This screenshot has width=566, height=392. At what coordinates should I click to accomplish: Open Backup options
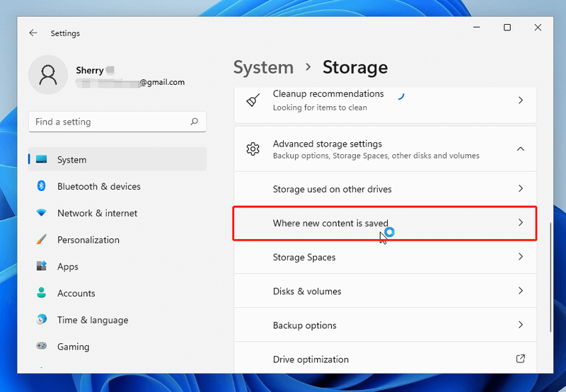[x=385, y=325]
